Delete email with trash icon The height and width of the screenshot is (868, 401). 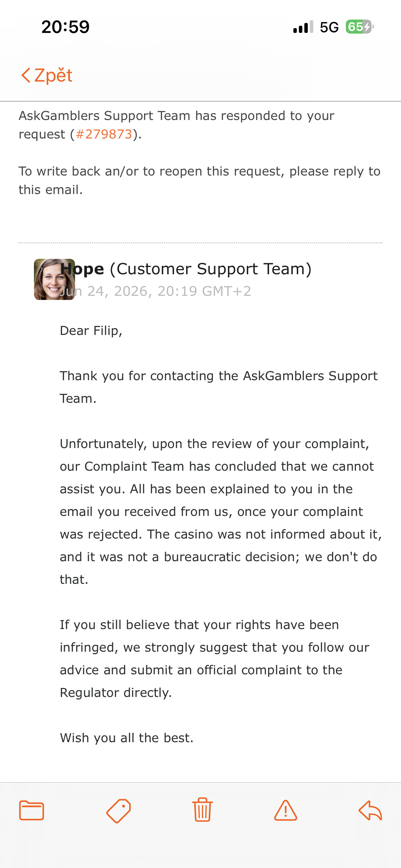point(203,810)
